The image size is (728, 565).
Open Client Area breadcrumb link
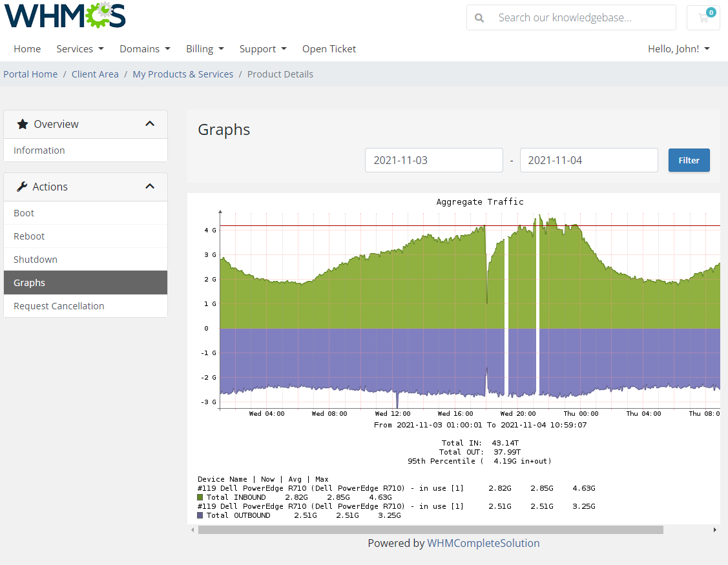coord(95,74)
